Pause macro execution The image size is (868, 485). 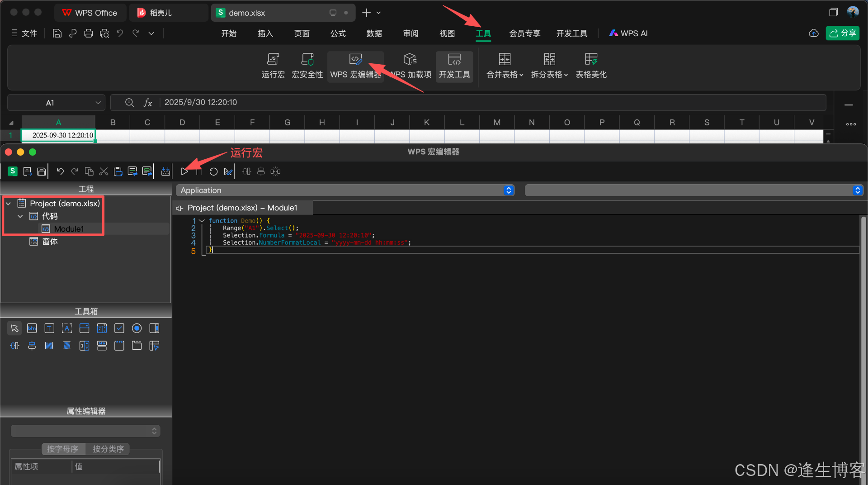tap(198, 171)
